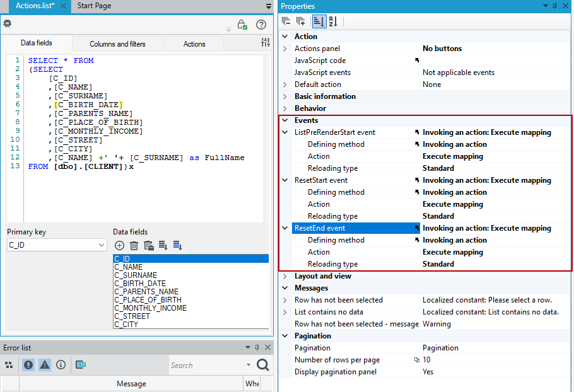This screenshot has height=392, width=574.
Task: Click the sliders settings icon beside the Actions tab
Action: tap(266, 42)
